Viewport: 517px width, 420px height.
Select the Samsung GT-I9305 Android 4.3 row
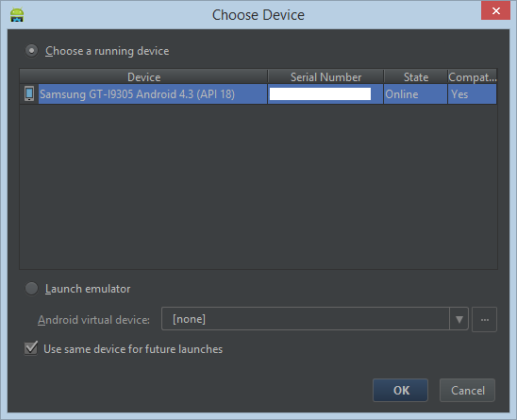258,94
